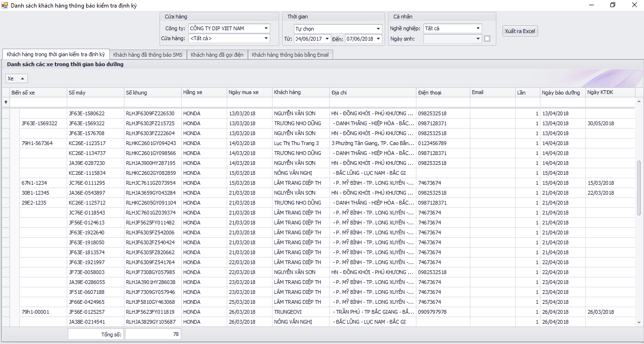This screenshot has width=644, height=344.
Task: Open the Khách hàng đã gọi điện tab
Action: [217, 55]
